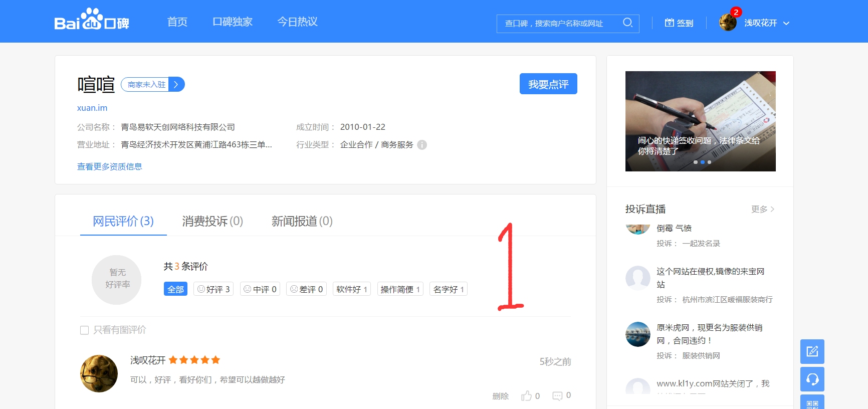Open complaint 原米虎网，现更名为服装供销网
The height and width of the screenshot is (409, 868).
point(710,334)
